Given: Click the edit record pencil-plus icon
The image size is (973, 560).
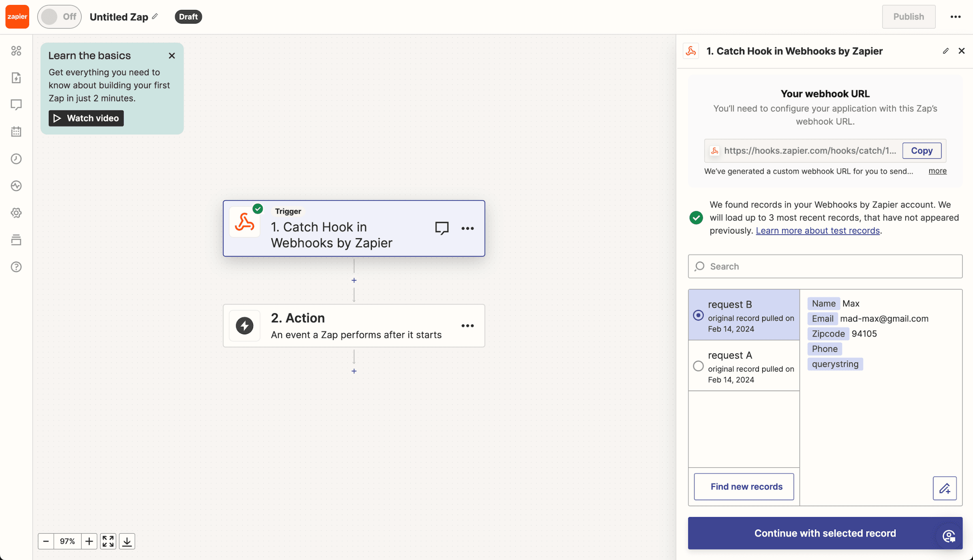Looking at the screenshot, I should click(x=945, y=488).
